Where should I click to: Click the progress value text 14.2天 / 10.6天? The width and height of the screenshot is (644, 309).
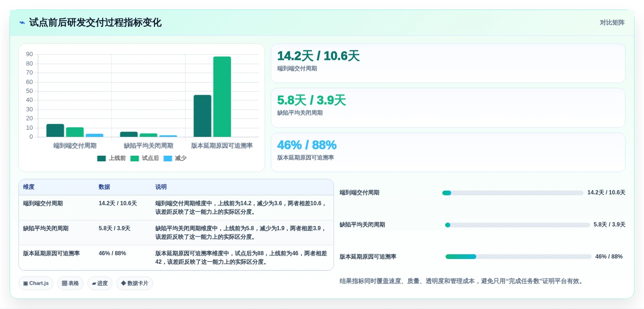pos(606,192)
